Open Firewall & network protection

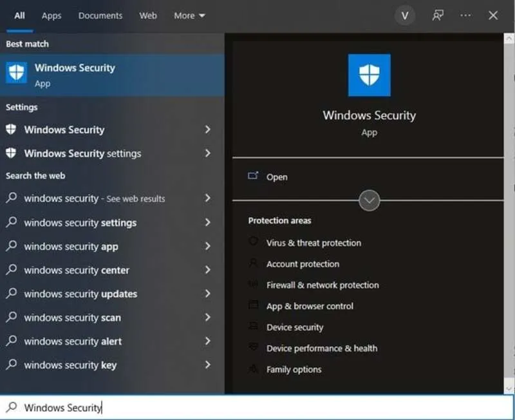pyautogui.click(x=323, y=285)
